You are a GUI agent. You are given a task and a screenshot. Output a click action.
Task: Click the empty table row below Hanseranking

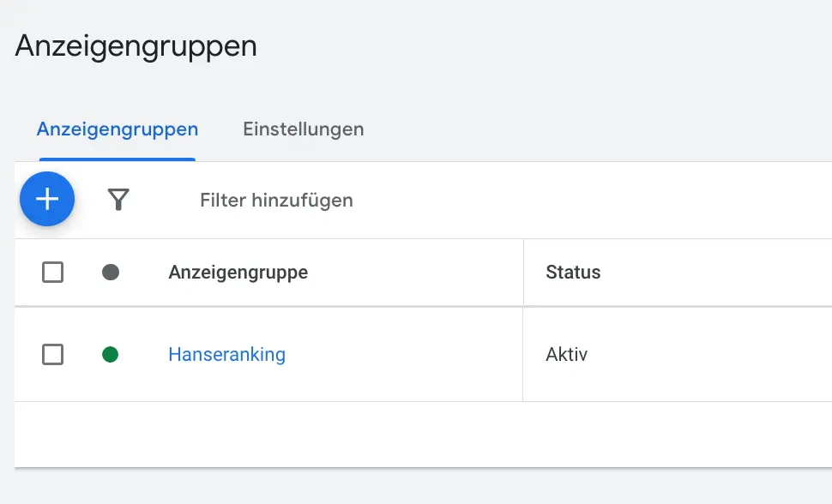[x=424, y=435]
